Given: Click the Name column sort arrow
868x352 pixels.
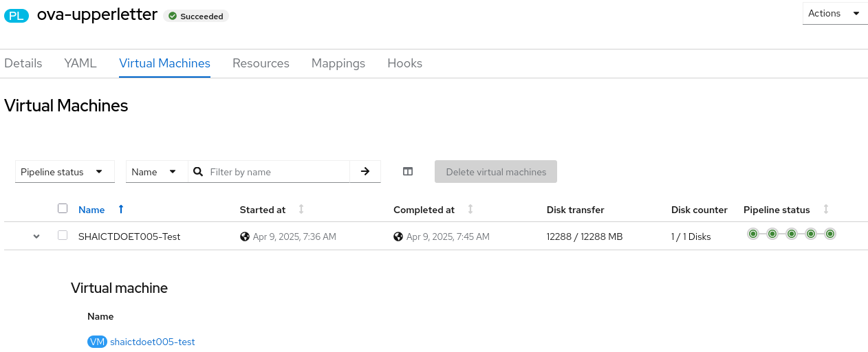Looking at the screenshot, I should pos(121,210).
